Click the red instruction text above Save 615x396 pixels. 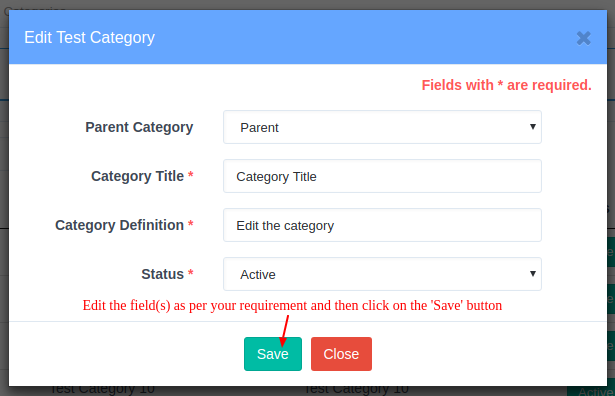click(292, 305)
